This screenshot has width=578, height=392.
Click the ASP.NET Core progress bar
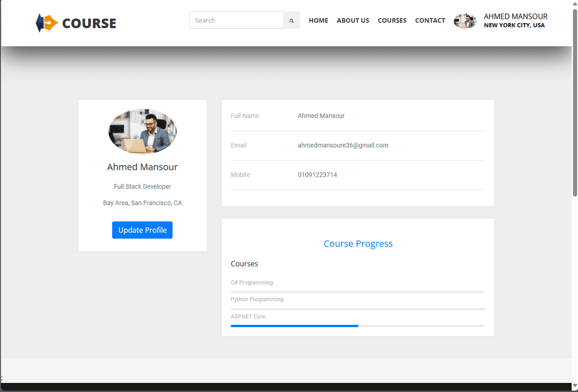pyautogui.click(x=358, y=326)
